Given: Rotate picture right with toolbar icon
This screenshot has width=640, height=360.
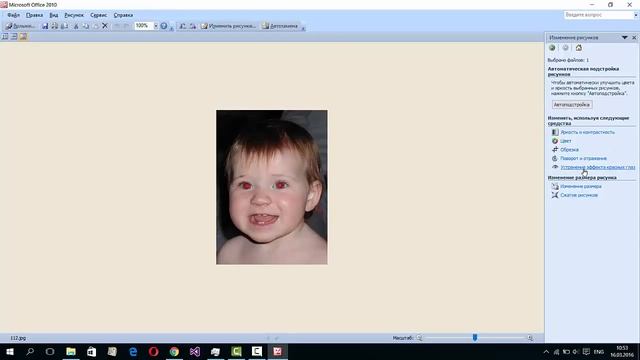Looking at the screenshot, I should point(192,26).
